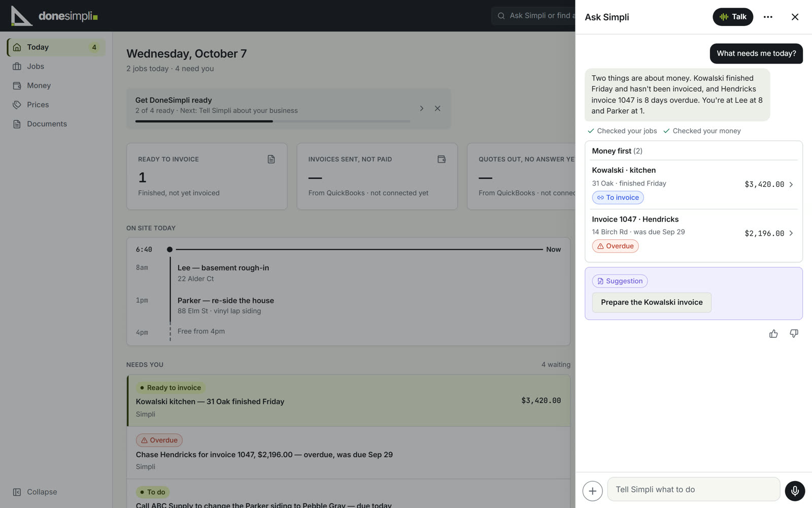
Task: Open Parker re-side the house job
Action: 226,305
